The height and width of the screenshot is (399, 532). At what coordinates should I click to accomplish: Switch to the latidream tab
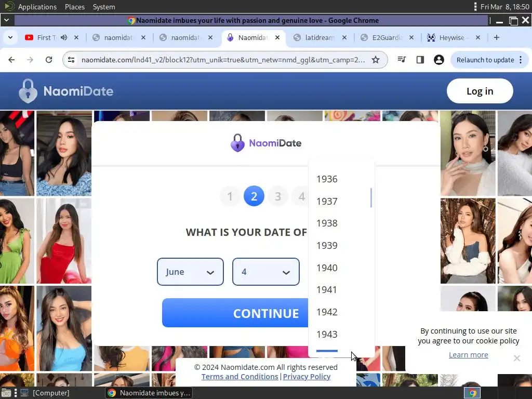click(x=320, y=37)
